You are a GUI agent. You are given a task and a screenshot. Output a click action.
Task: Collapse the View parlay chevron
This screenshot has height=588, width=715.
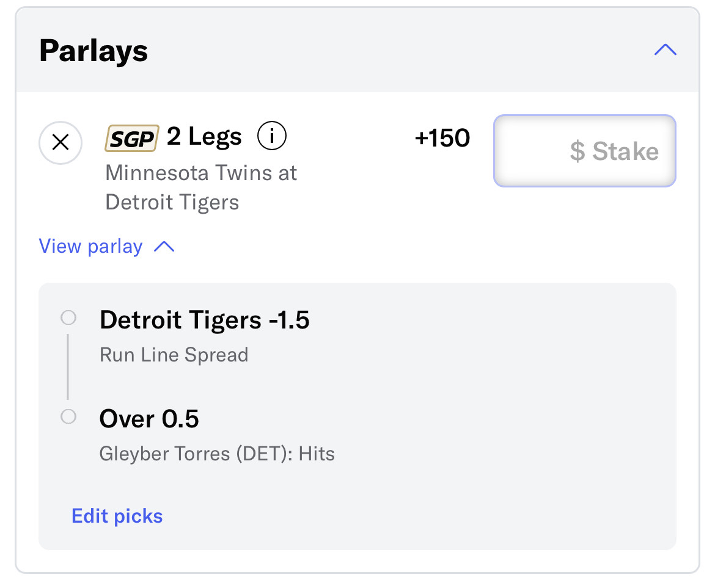[164, 247]
